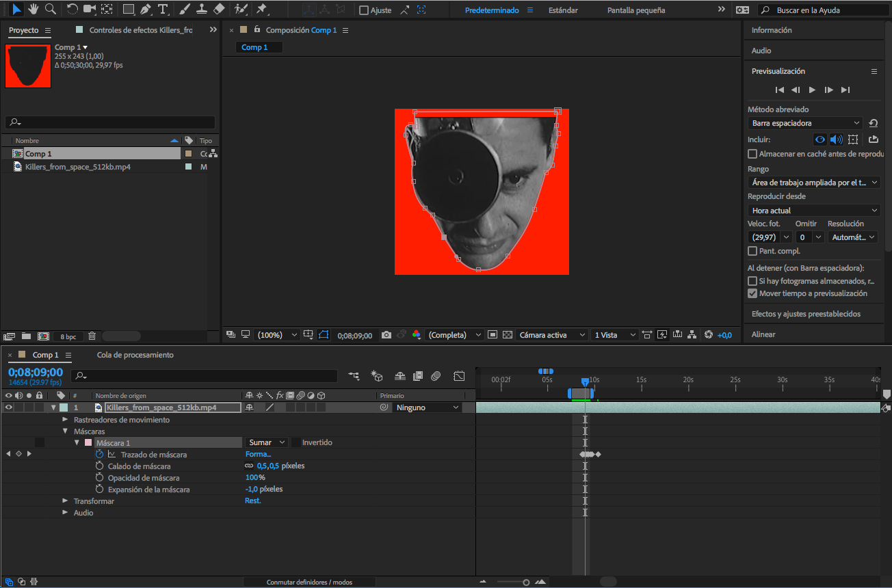Click the Forma... mask path link
The height and width of the screenshot is (588, 892).
(258, 454)
